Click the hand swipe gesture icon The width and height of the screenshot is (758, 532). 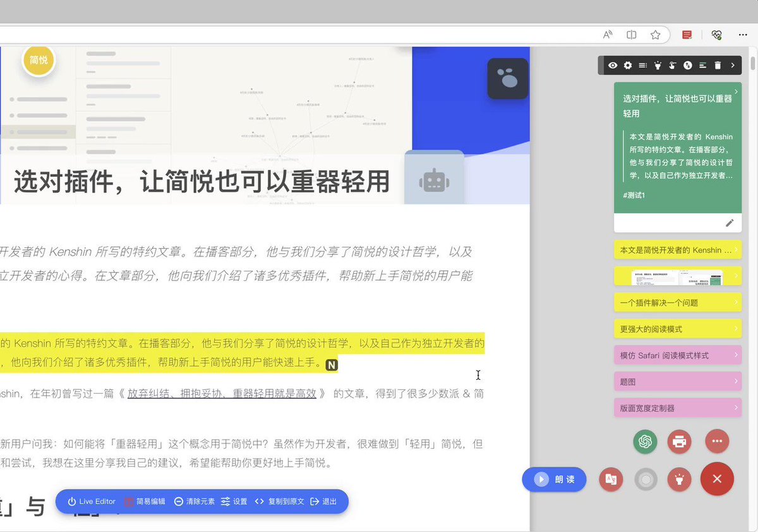tap(673, 65)
